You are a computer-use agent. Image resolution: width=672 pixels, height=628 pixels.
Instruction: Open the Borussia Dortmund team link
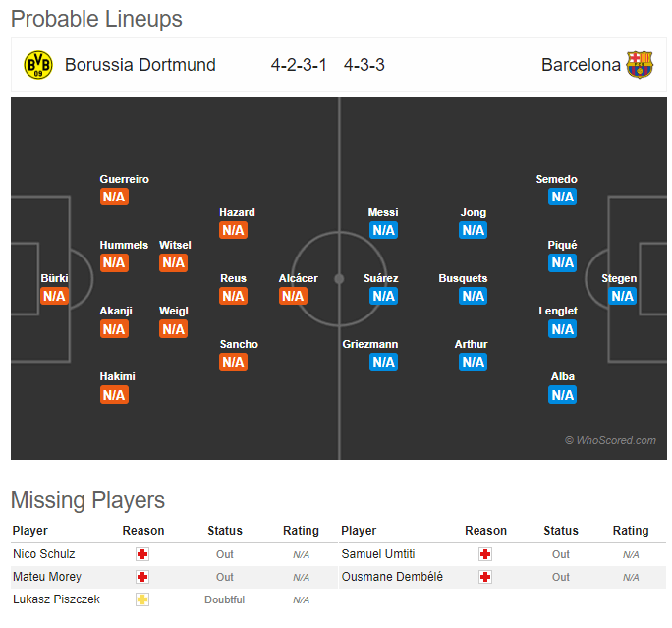tap(140, 65)
